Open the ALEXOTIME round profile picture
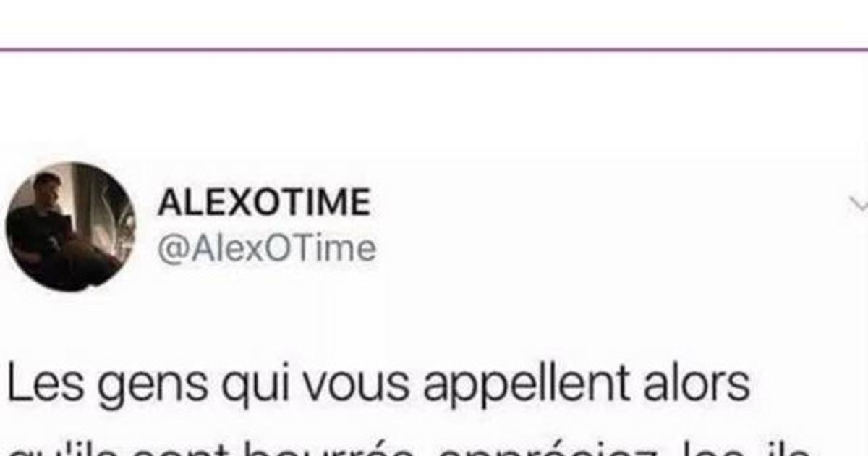 coord(71,227)
